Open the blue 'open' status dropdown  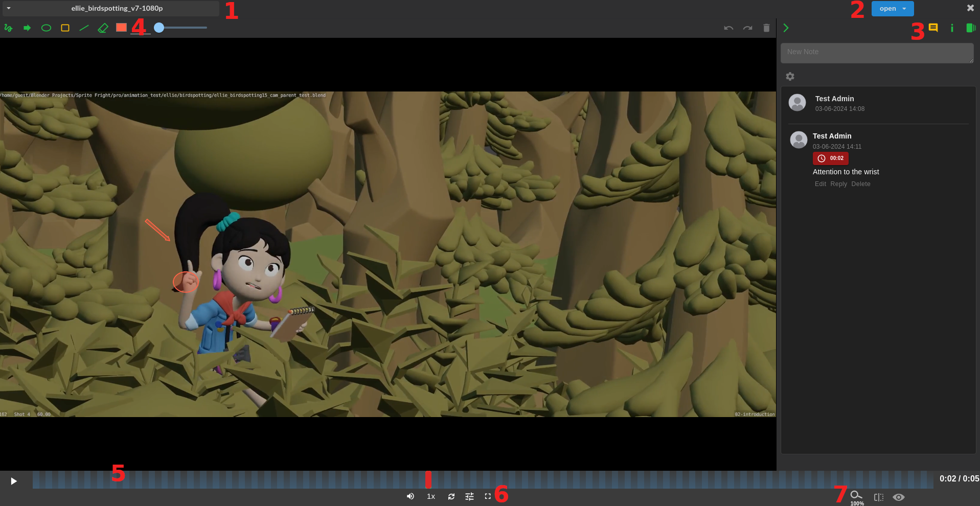pos(892,9)
